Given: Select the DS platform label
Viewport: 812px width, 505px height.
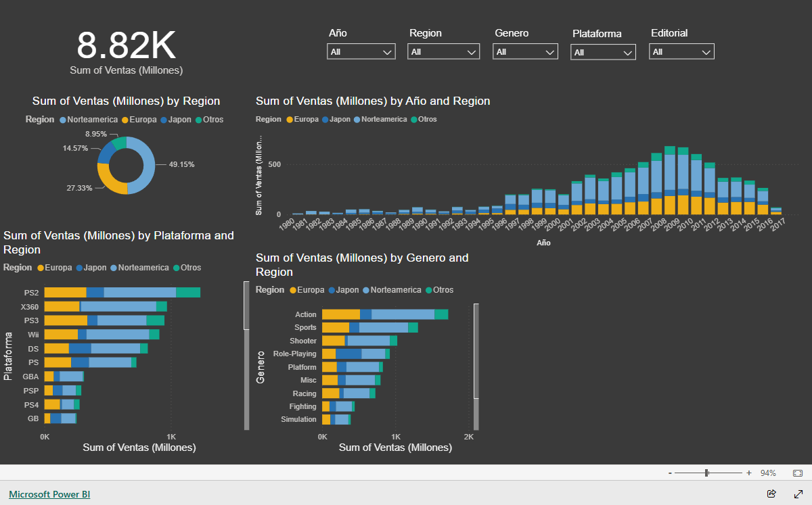Looking at the screenshot, I should 34,349.
